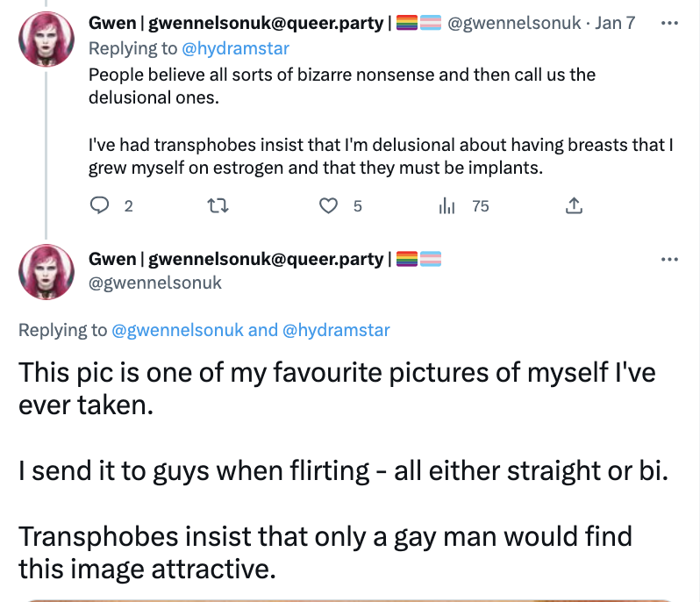Open the profile picture on the second tweet
This screenshot has width=700, height=602.
pos(46,272)
